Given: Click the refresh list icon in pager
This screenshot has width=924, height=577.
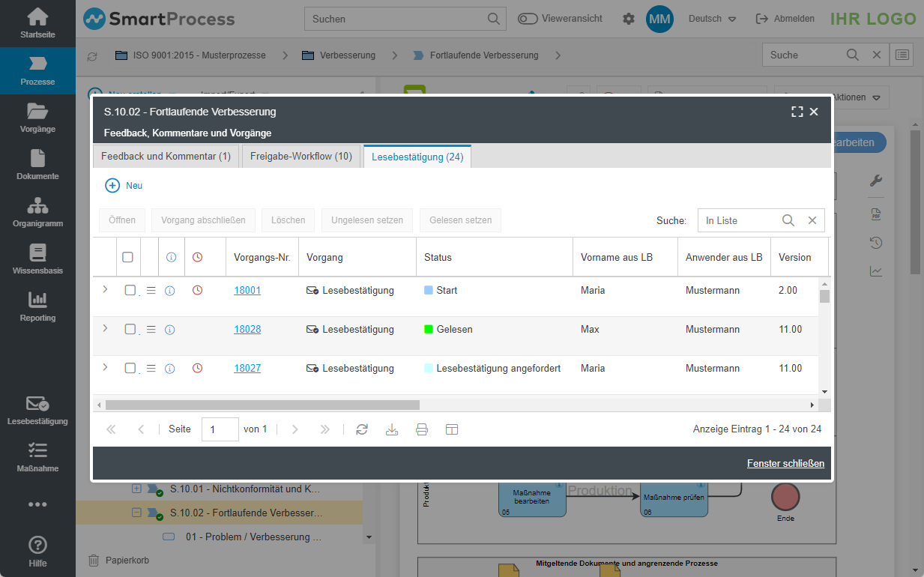Looking at the screenshot, I should point(362,429).
